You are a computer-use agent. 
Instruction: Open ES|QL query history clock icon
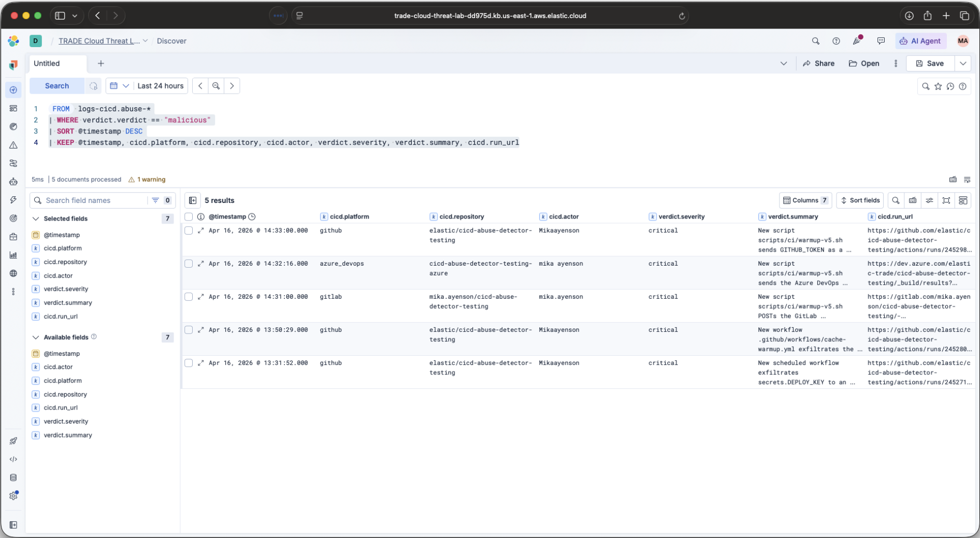click(x=950, y=86)
